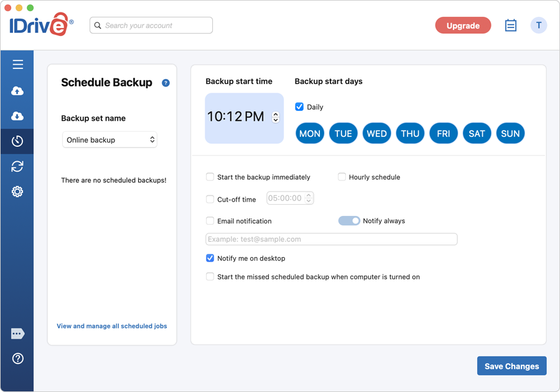Click the Help question mark icon
Image resolution: width=560 pixels, height=392 pixels.
[x=17, y=358]
